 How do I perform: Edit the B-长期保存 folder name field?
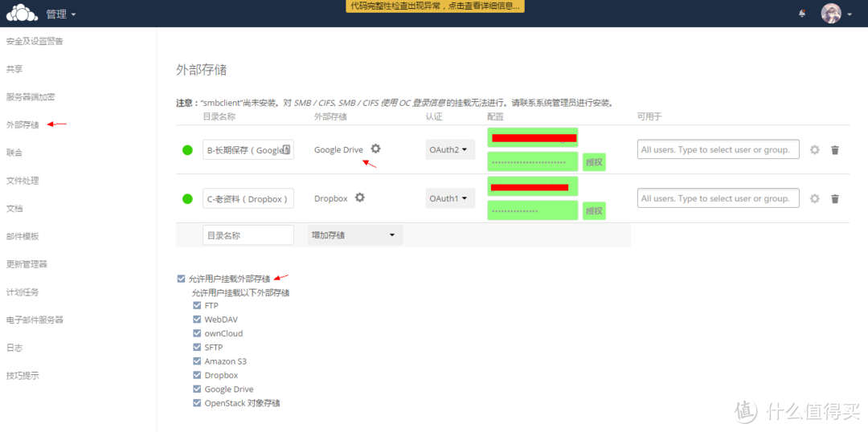tap(248, 150)
